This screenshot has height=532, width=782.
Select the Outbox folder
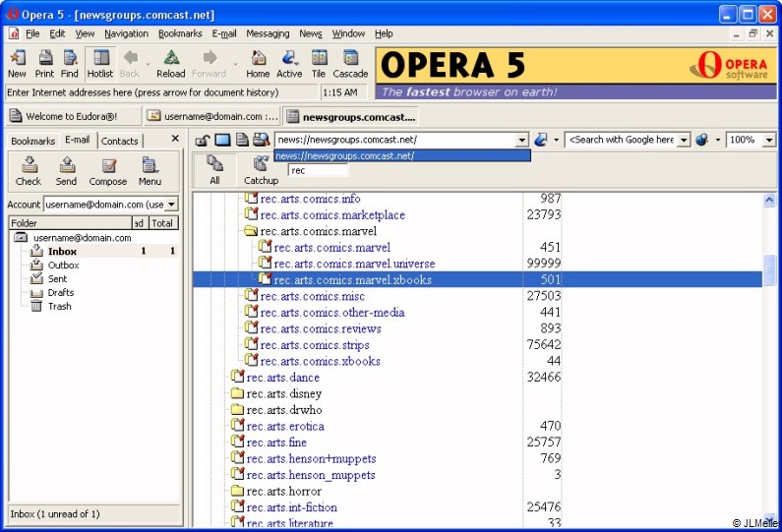(x=63, y=266)
